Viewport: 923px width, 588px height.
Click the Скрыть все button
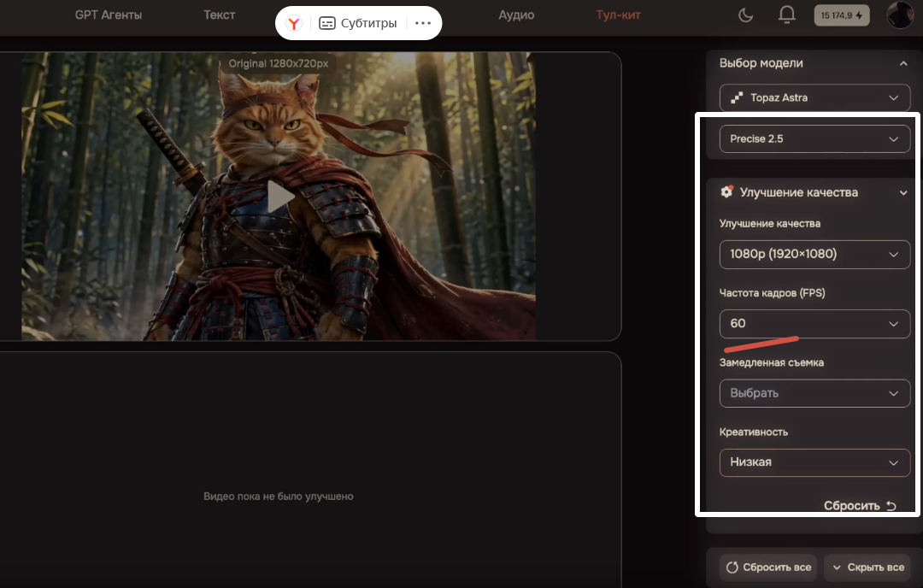point(869,567)
